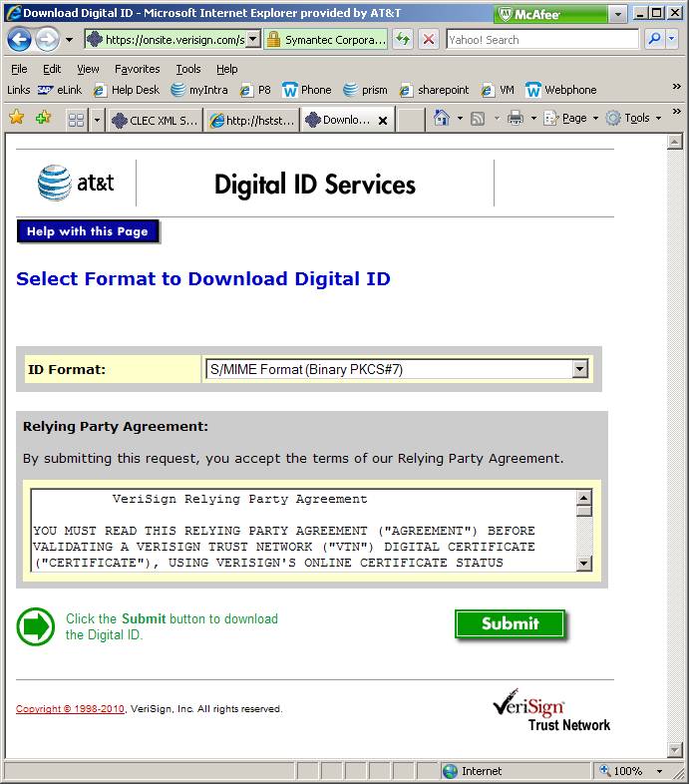The image size is (689, 784).
Task: Open the prism favorites link
Action: [x=366, y=90]
